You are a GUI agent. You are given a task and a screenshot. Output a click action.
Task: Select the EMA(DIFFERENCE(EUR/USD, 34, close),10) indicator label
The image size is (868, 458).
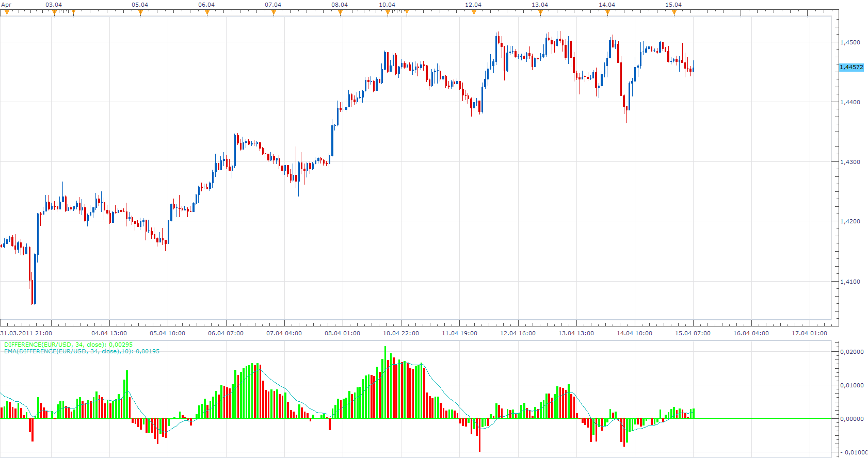click(82, 351)
